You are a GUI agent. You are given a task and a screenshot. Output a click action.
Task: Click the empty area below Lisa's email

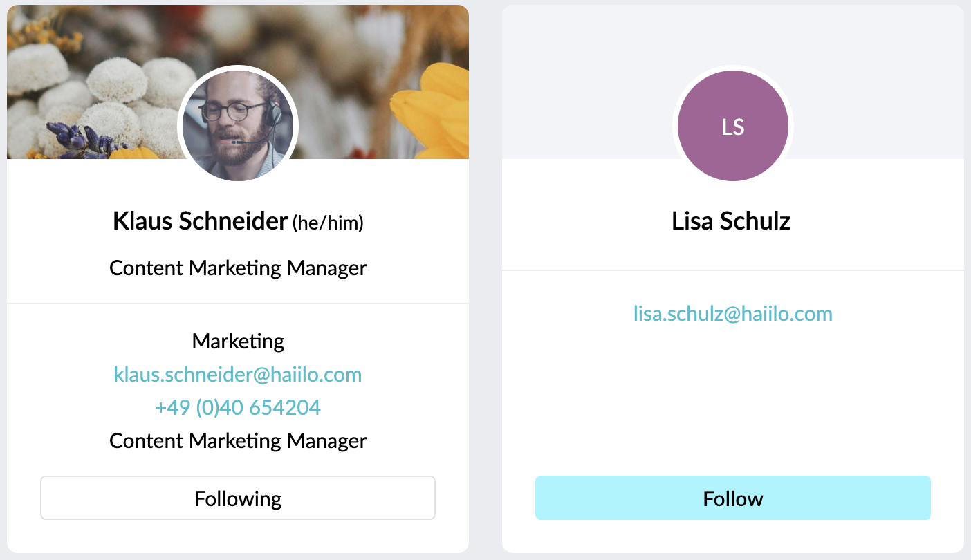coord(732,394)
